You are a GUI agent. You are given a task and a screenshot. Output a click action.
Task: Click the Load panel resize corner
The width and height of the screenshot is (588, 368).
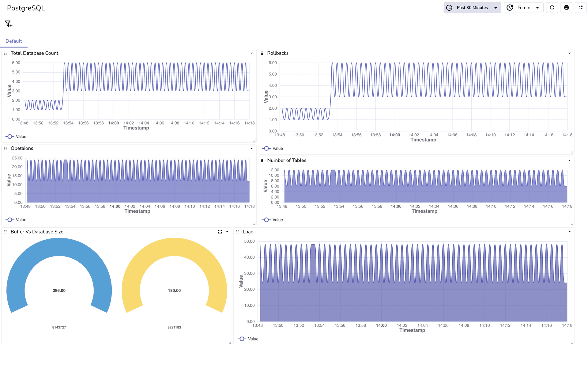click(x=572, y=343)
